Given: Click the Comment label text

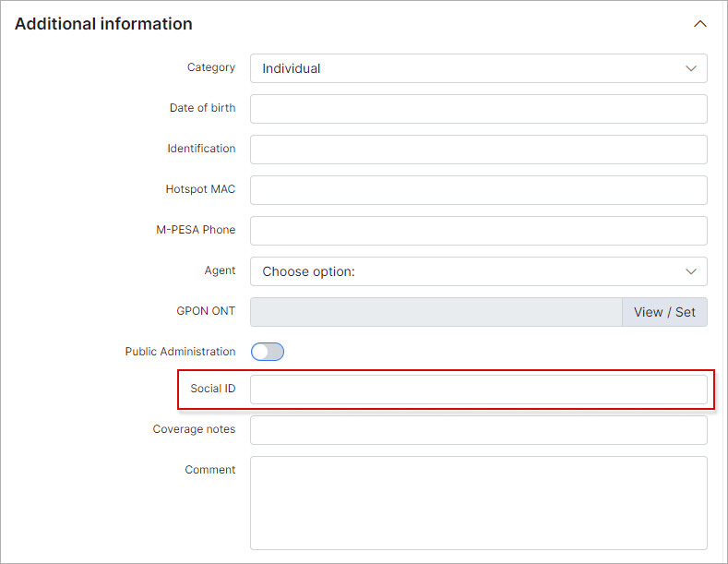Looking at the screenshot, I should tap(209, 470).
